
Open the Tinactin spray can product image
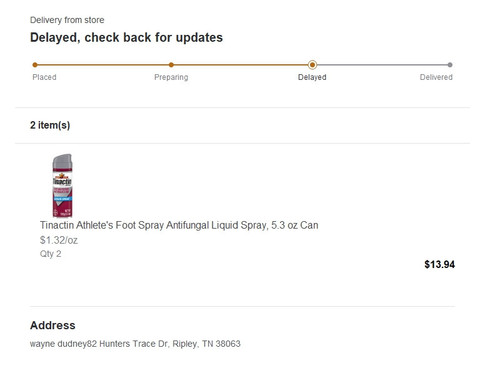coord(62,186)
